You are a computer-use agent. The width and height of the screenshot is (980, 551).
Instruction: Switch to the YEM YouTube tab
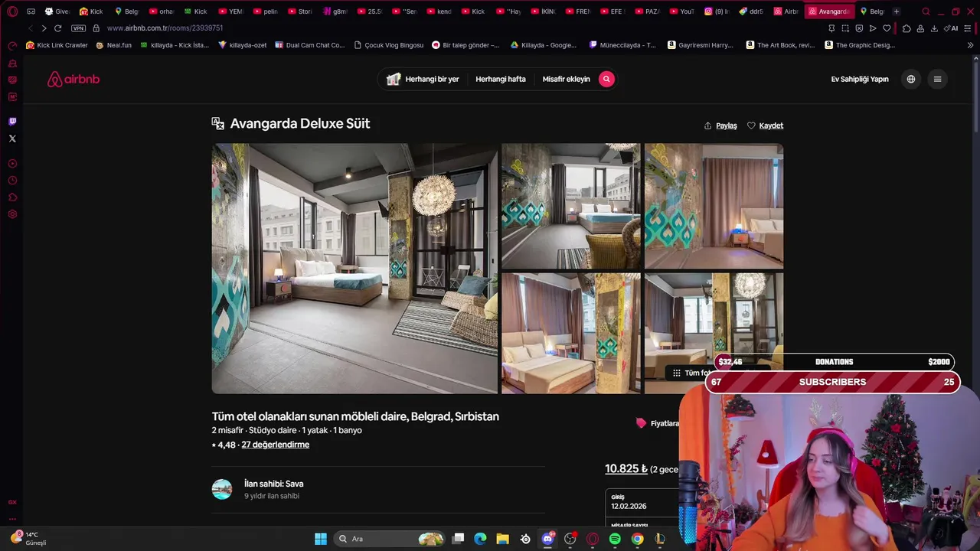[230, 11]
